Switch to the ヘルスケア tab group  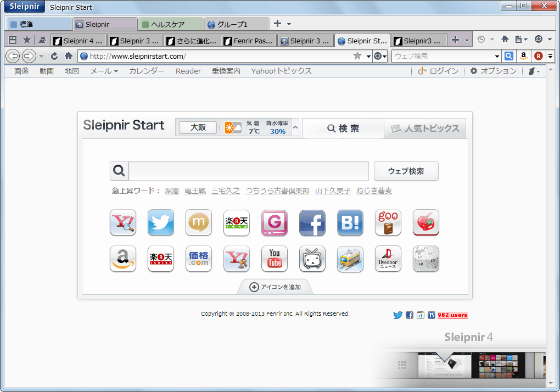click(x=170, y=24)
